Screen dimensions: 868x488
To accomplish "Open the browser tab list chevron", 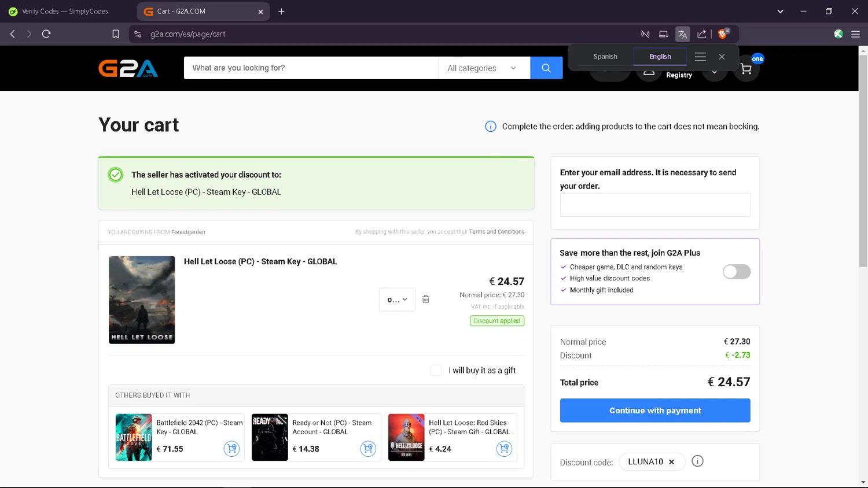I will (780, 12).
